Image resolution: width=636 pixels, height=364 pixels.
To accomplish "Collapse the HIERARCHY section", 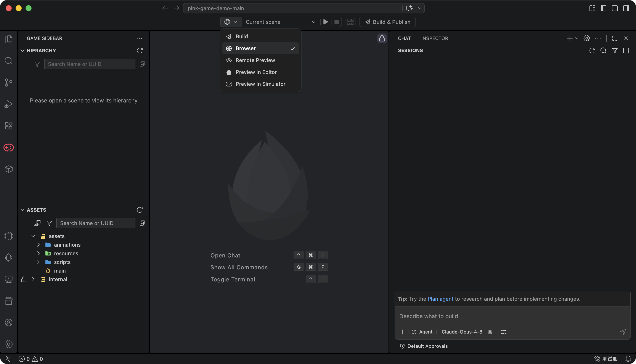I will [22, 51].
